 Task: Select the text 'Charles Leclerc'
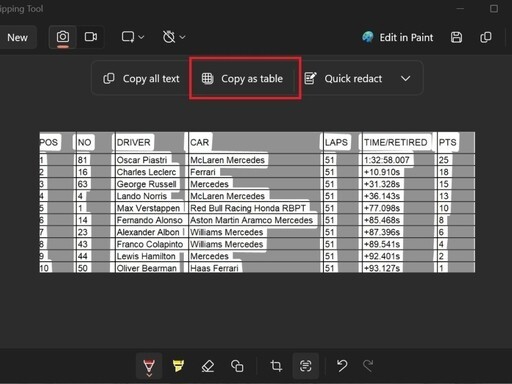coord(146,172)
